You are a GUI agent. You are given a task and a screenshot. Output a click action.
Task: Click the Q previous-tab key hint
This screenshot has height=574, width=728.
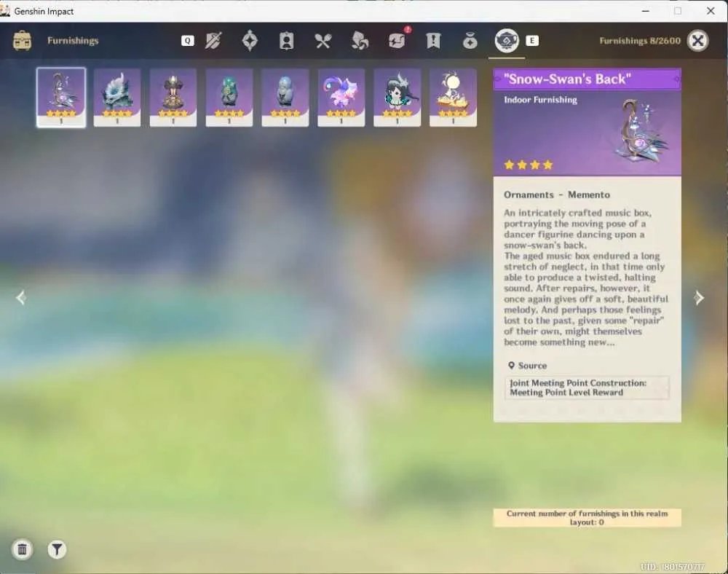(x=188, y=41)
